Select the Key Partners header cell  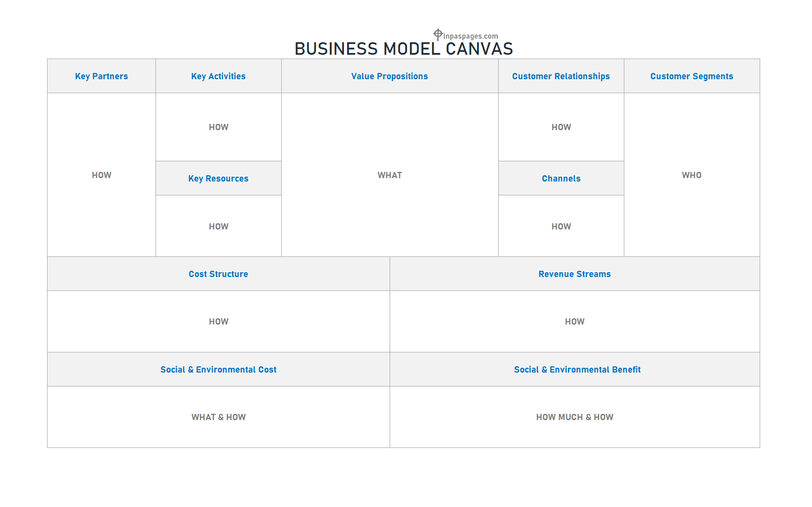tap(101, 76)
